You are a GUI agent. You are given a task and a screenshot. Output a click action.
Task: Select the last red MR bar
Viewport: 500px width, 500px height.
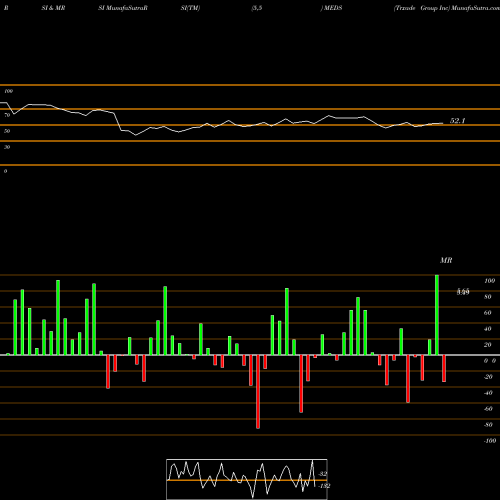point(444,368)
